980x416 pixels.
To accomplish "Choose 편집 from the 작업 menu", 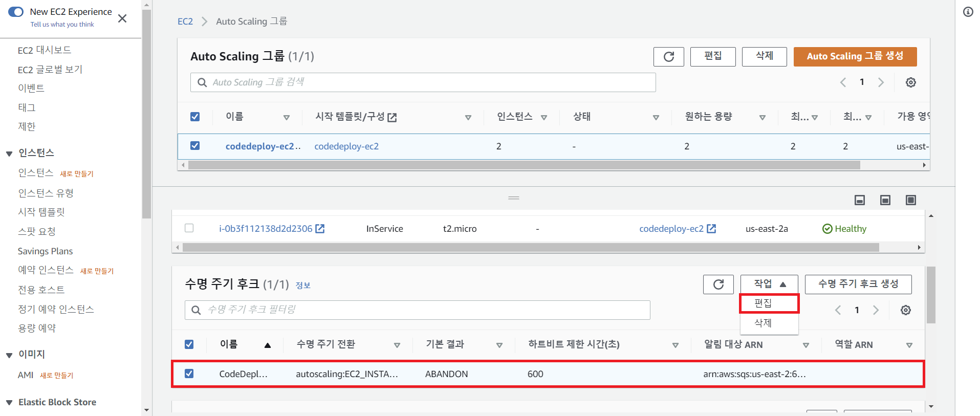I will click(x=769, y=303).
